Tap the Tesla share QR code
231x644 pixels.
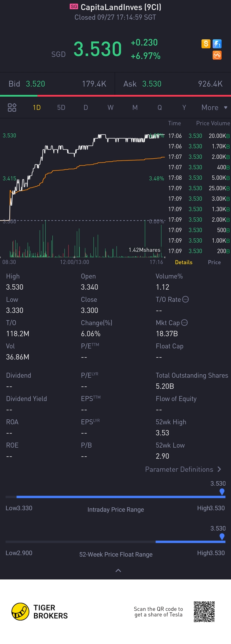tap(204, 611)
